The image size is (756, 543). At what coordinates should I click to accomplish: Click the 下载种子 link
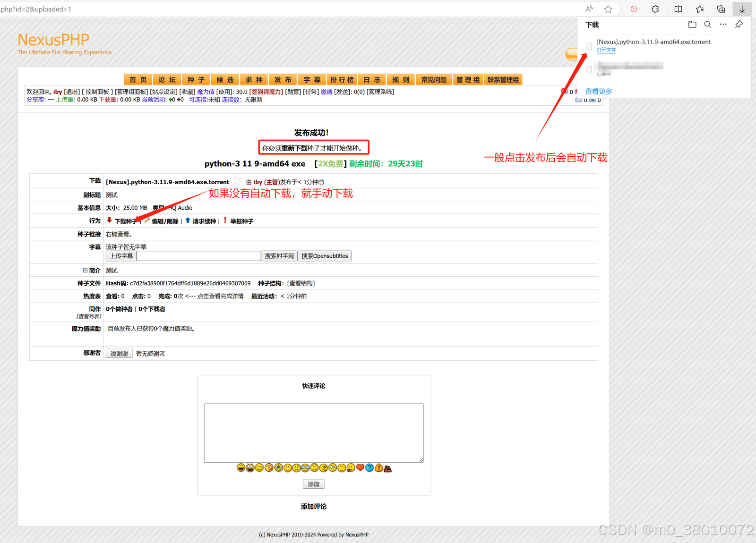click(x=127, y=221)
